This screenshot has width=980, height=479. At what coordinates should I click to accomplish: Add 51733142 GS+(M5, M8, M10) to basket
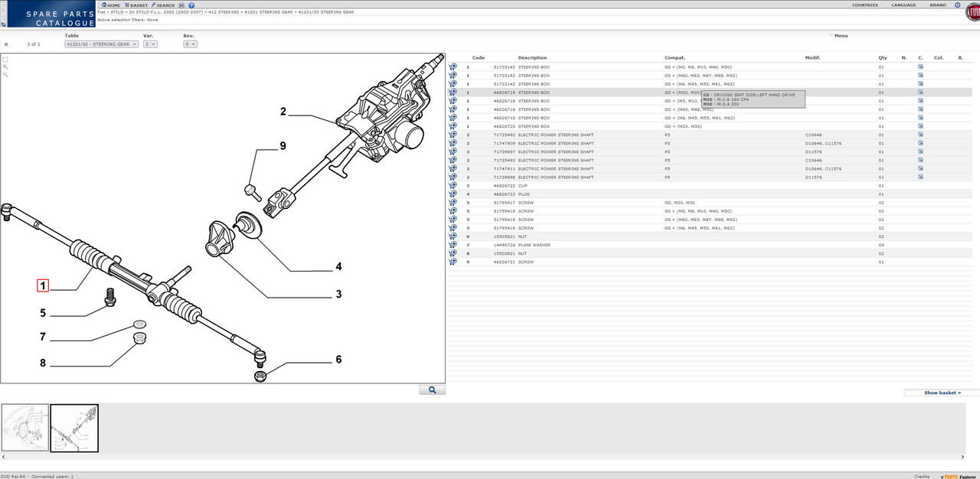point(452,67)
